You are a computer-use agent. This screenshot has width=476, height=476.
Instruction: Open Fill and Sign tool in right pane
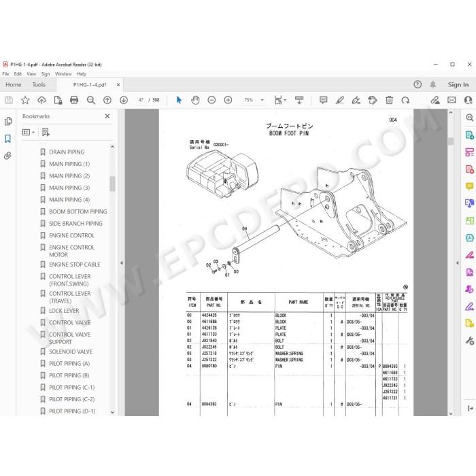(469, 306)
